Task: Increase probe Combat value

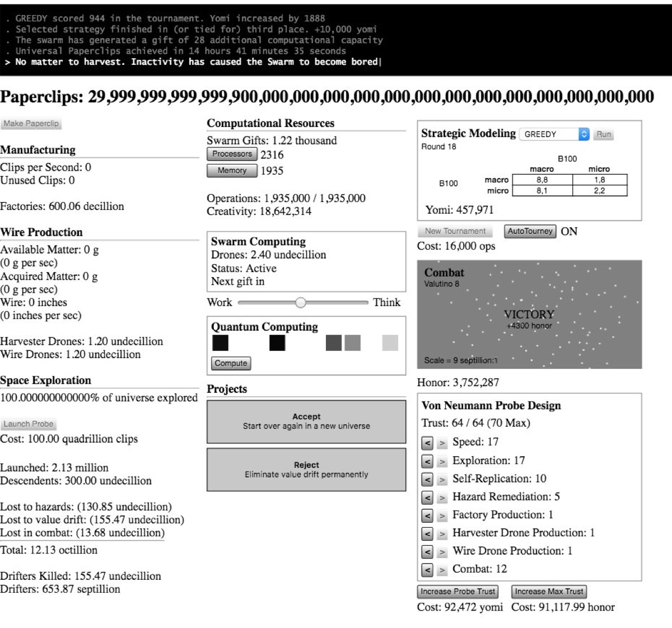Action: click(x=442, y=570)
